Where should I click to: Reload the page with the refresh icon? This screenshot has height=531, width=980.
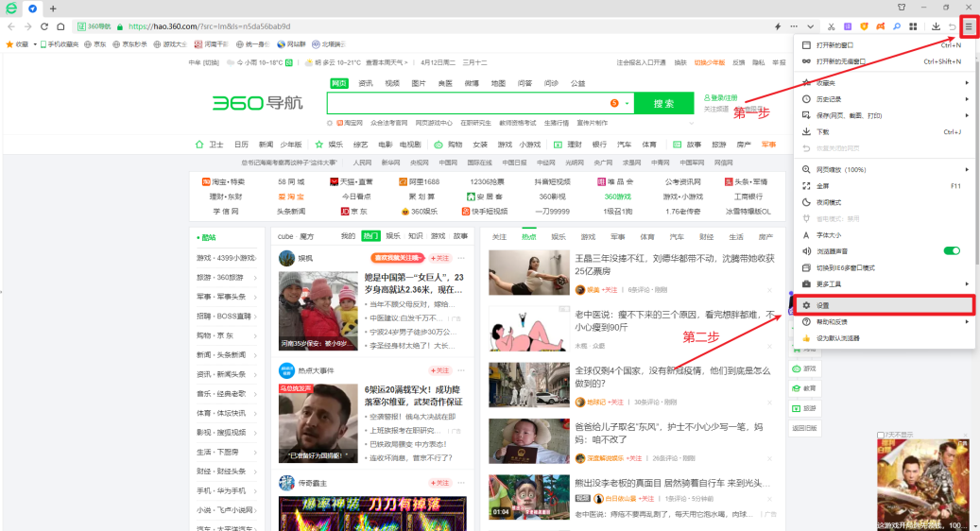click(44, 26)
